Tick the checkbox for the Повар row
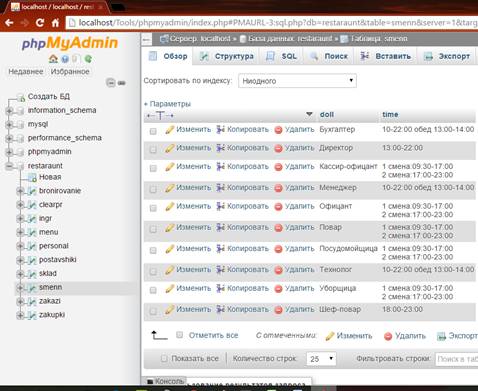The width and height of the screenshot is (478, 391). [x=153, y=229]
